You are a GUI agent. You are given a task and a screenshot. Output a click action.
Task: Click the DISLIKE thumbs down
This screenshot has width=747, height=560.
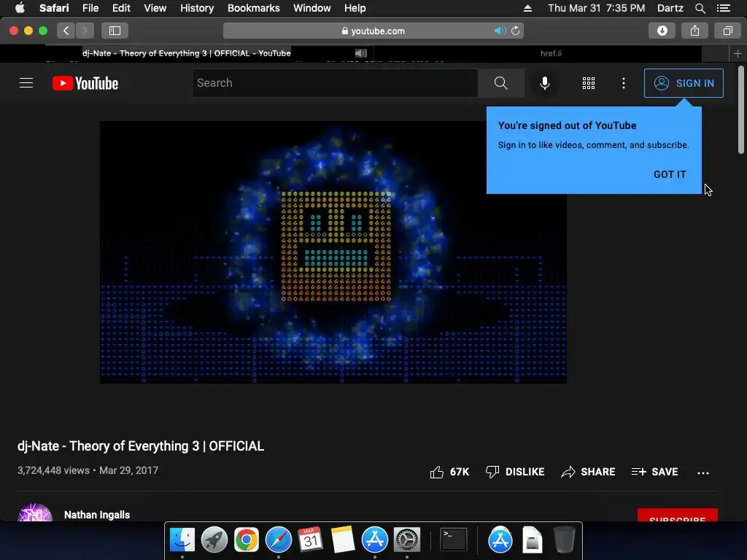514,472
